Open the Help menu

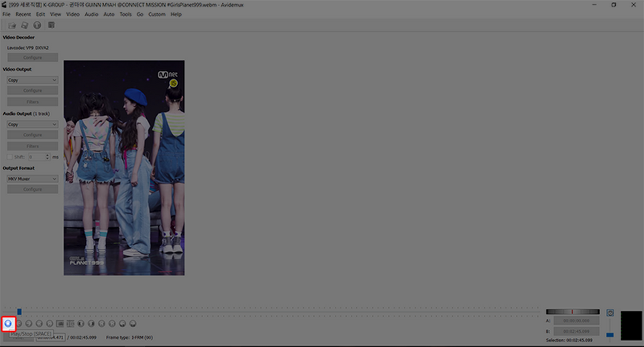click(176, 14)
